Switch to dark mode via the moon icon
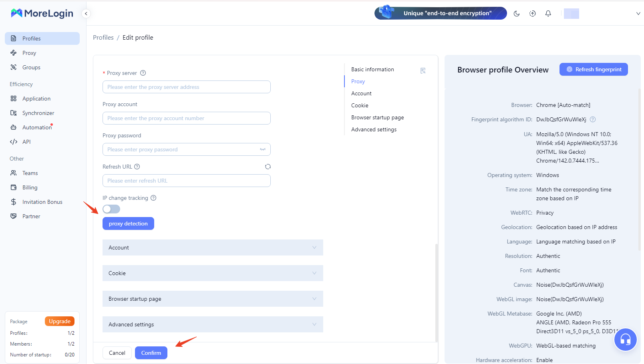Screen dimensions: 644x364 point(517,14)
